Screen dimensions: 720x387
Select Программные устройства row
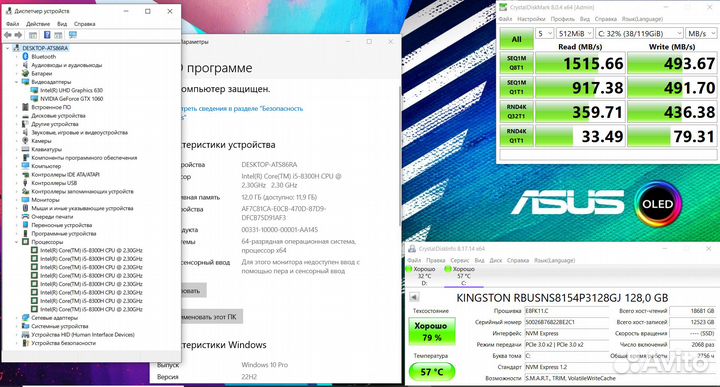pos(64,234)
